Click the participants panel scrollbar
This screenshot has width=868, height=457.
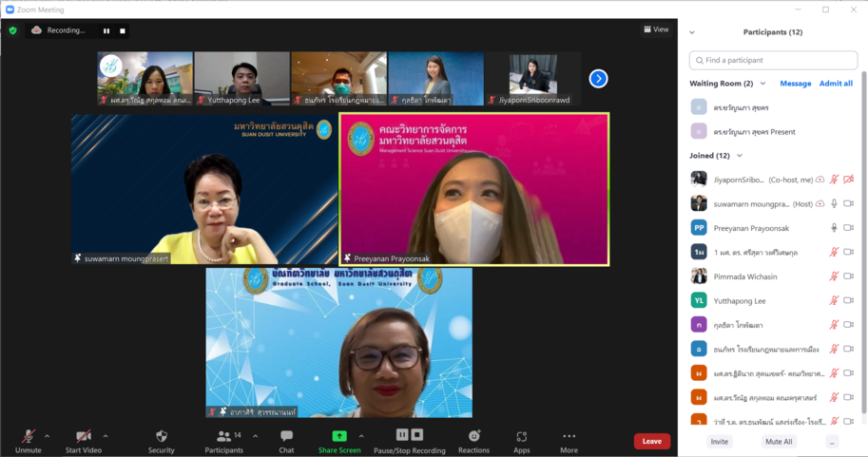tap(863, 238)
